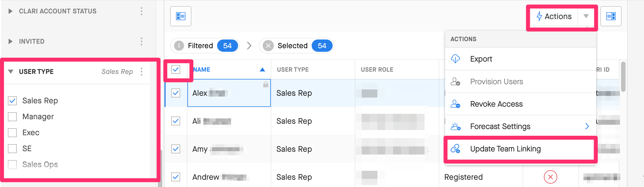Click the lightning bolt Actions icon

click(x=539, y=16)
